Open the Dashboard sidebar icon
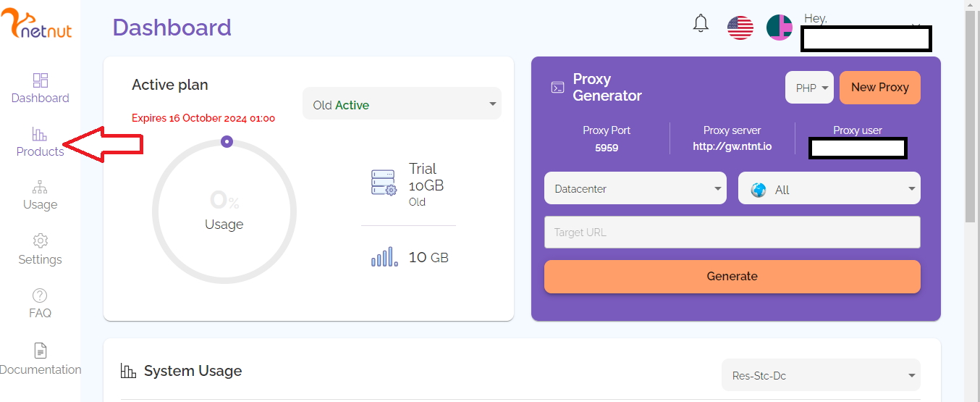The image size is (980, 402). (41, 80)
